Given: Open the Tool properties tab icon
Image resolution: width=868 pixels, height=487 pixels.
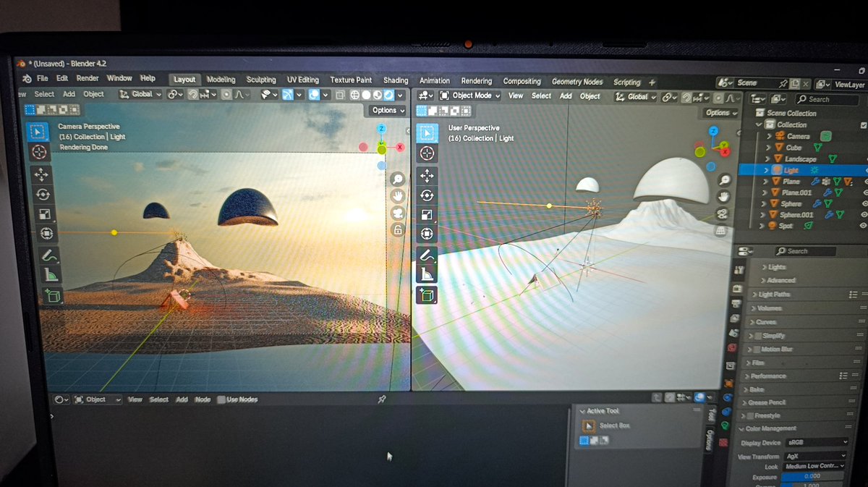Looking at the screenshot, I should click(x=739, y=270).
